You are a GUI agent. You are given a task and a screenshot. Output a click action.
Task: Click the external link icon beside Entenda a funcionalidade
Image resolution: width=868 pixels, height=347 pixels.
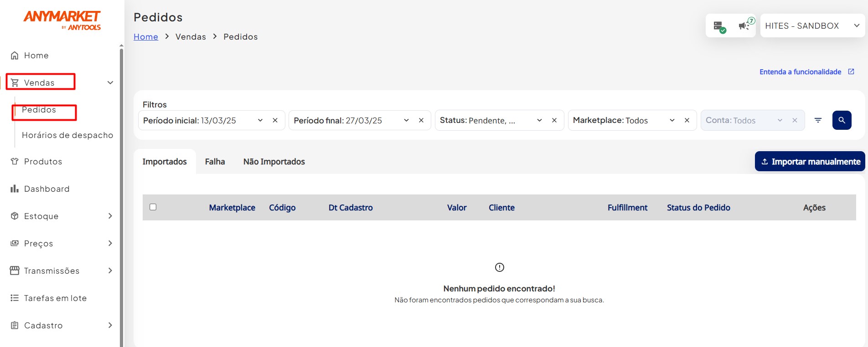point(851,71)
